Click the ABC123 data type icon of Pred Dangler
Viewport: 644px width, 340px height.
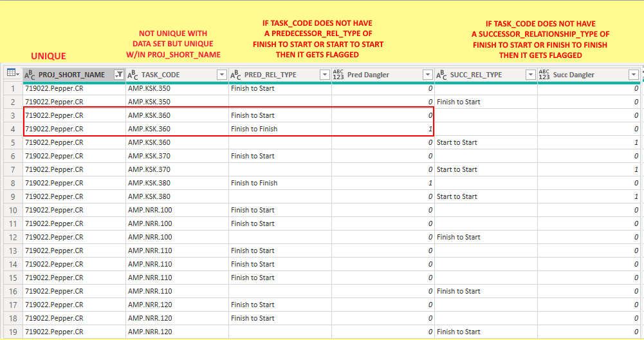pyautogui.click(x=338, y=75)
